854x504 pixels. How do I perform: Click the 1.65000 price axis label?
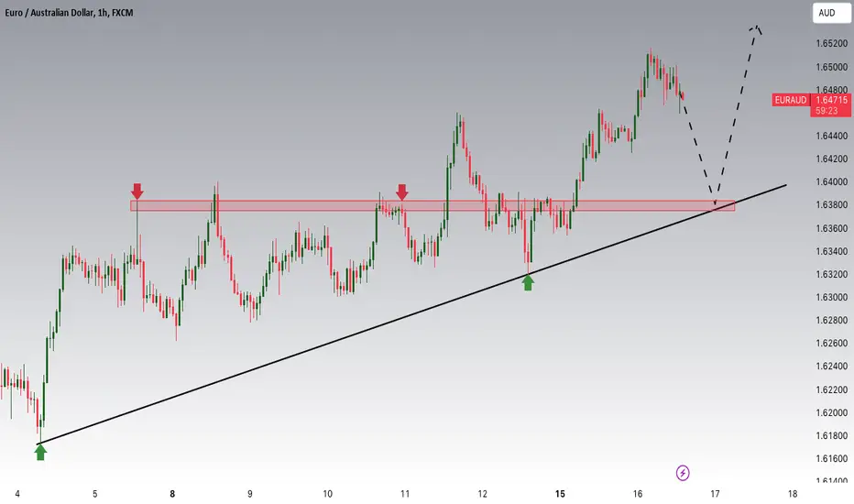(x=831, y=67)
